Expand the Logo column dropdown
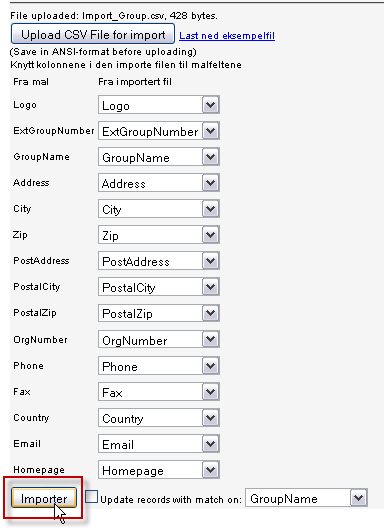The height and width of the screenshot is (531, 384). click(x=159, y=105)
